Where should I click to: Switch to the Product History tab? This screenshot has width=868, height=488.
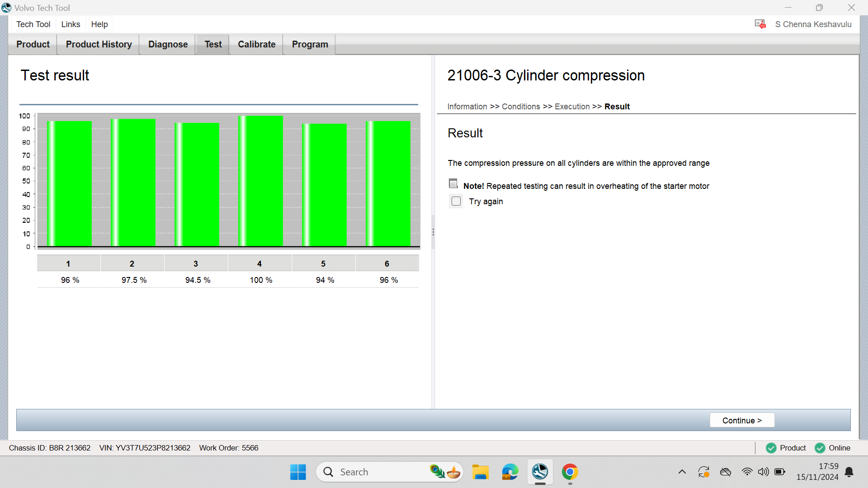(x=99, y=44)
